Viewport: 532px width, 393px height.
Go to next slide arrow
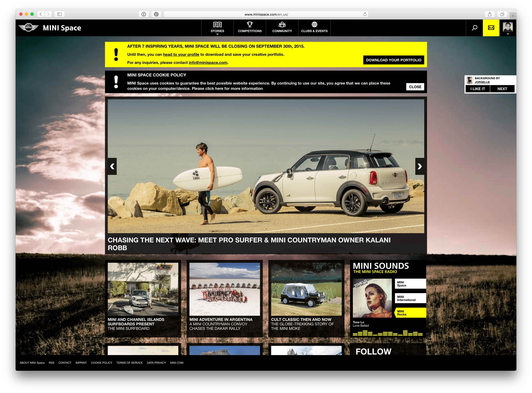420,166
